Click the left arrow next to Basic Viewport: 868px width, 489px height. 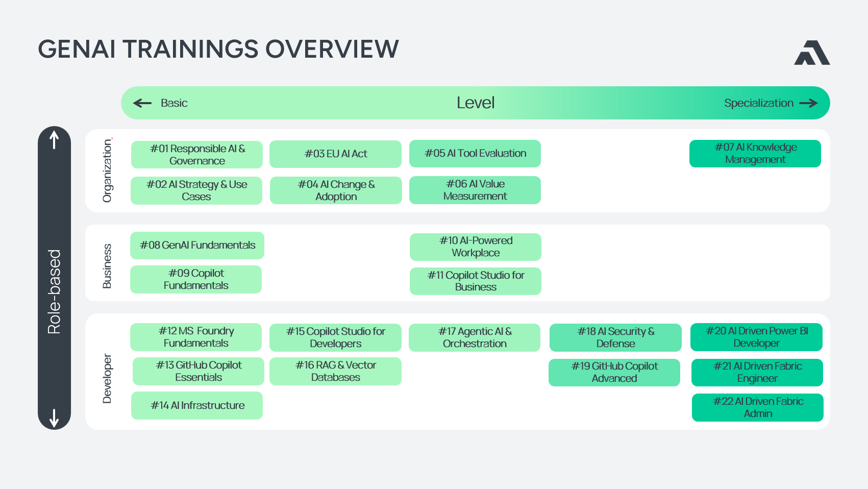[142, 103]
